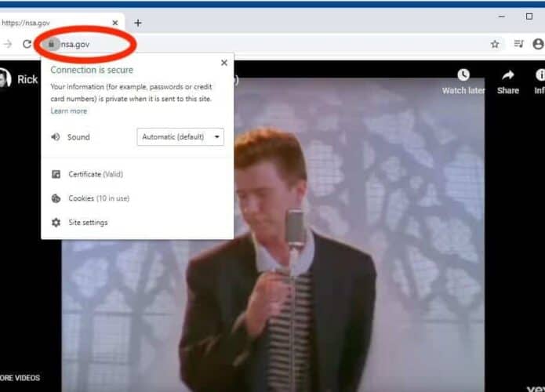Maximize the browser window
Image resolution: width=545 pixels, height=392 pixels.
pos(529,16)
